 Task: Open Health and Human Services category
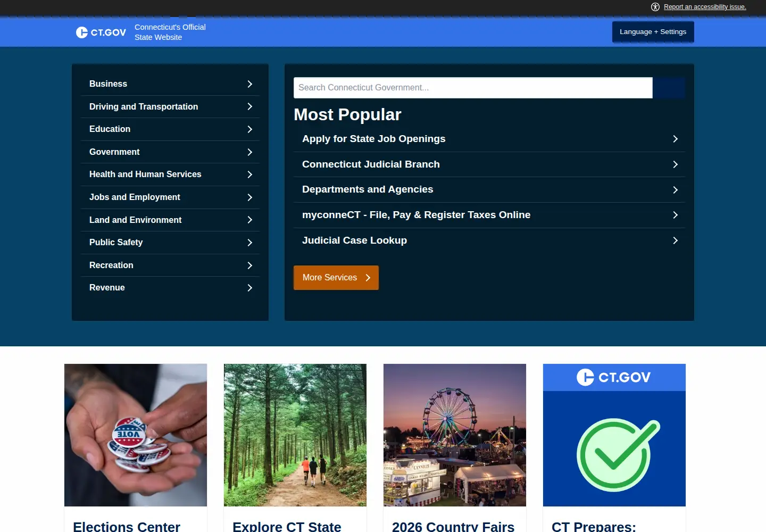pos(170,174)
